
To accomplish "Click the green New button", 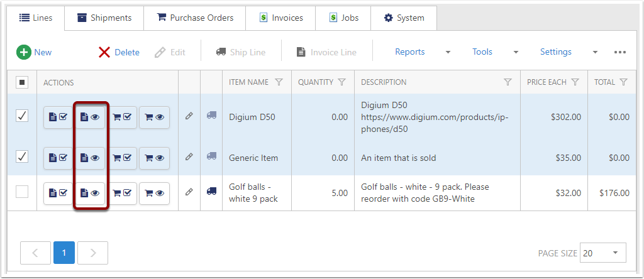I will click(35, 52).
